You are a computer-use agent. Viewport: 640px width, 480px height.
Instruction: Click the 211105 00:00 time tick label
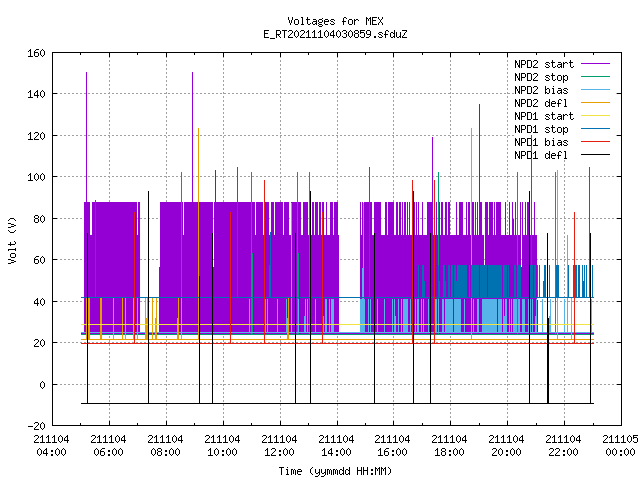click(x=620, y=446)
